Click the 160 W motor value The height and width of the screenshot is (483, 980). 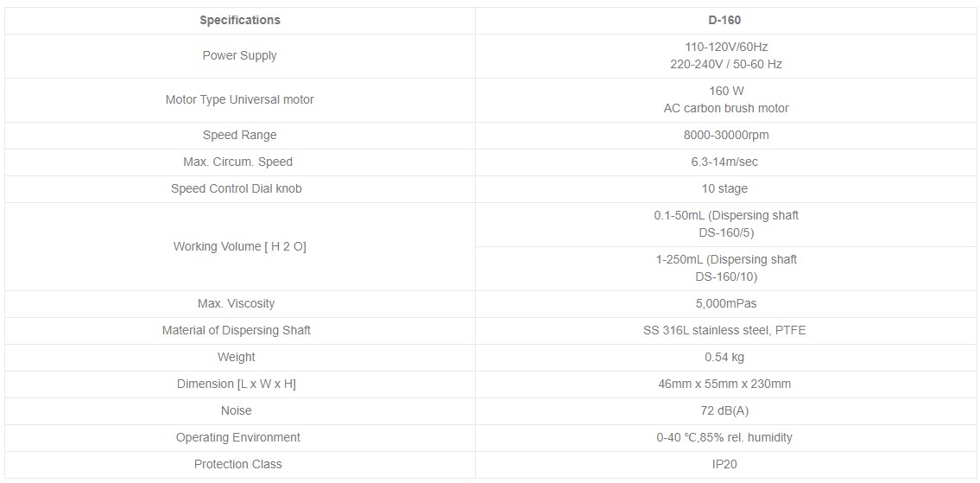(726, 91)
